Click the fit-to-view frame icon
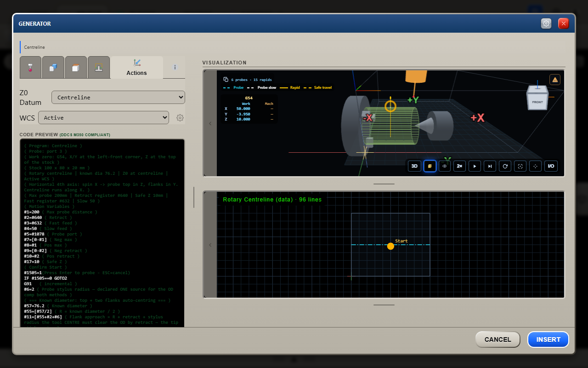This screenshot has width=588, height=368. (520, 166)
